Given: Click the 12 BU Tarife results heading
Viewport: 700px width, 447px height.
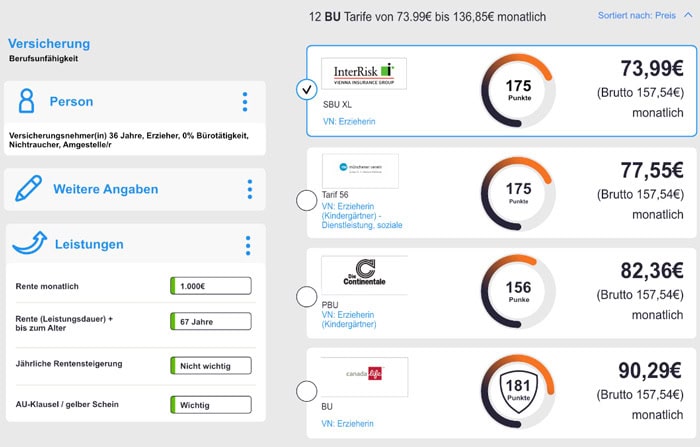Looking at the screenshot, I should point(427,17).
